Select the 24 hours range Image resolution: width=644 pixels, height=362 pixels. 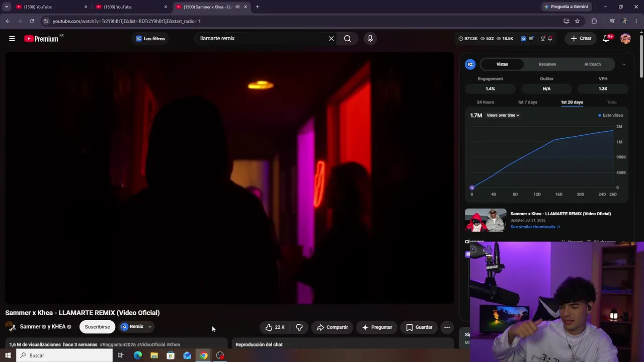[486, 102]
